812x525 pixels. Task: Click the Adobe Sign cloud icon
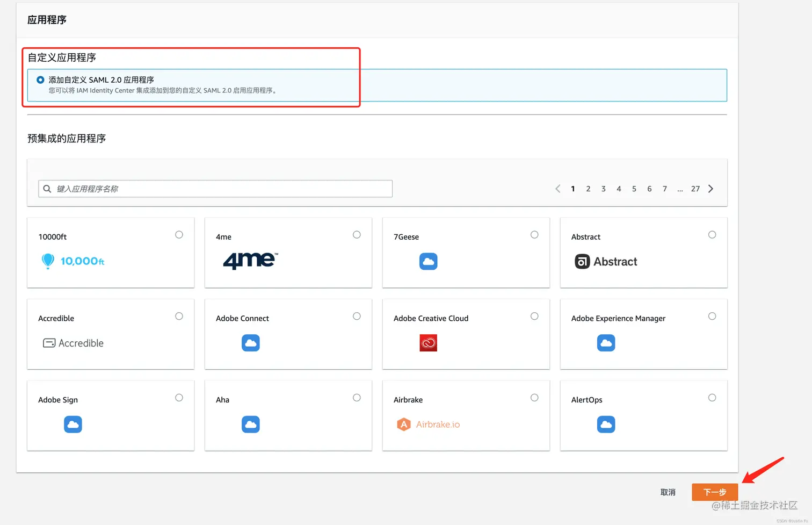pyautogui.click(x=73, y=425)
